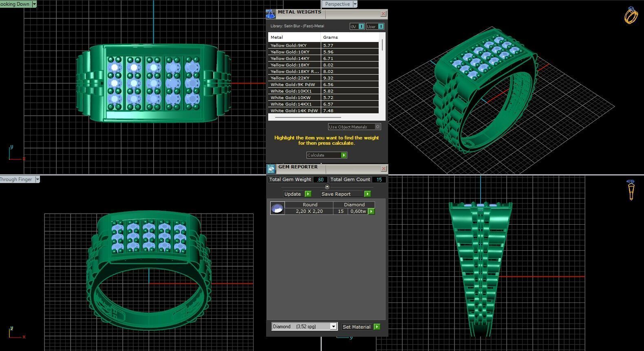Screen dimensions: 644x351
Task: Click the Gem Reporter panel icon
Action: coord(271,169)
